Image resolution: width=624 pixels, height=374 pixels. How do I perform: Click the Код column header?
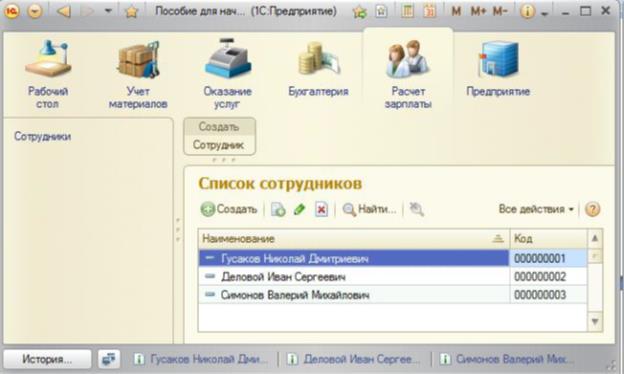pos(548,239)
